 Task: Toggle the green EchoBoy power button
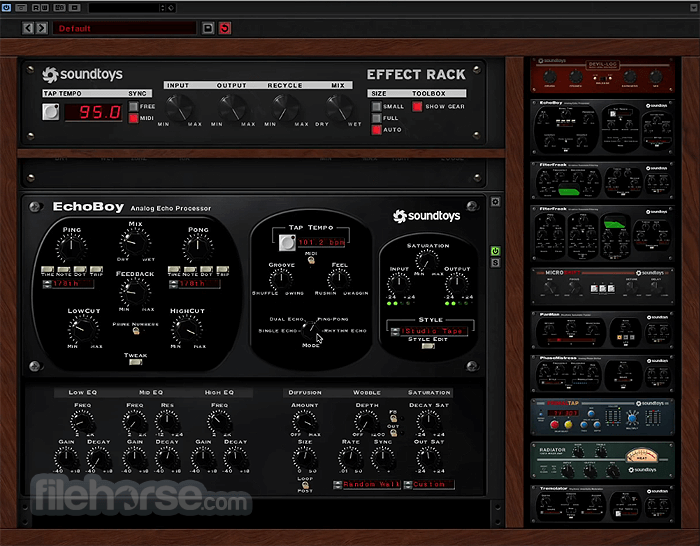495,251
